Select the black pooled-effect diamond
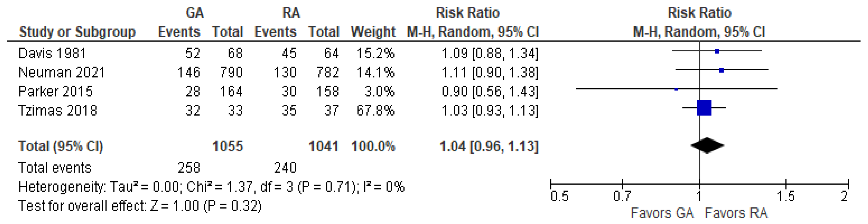 coord(707,146)
